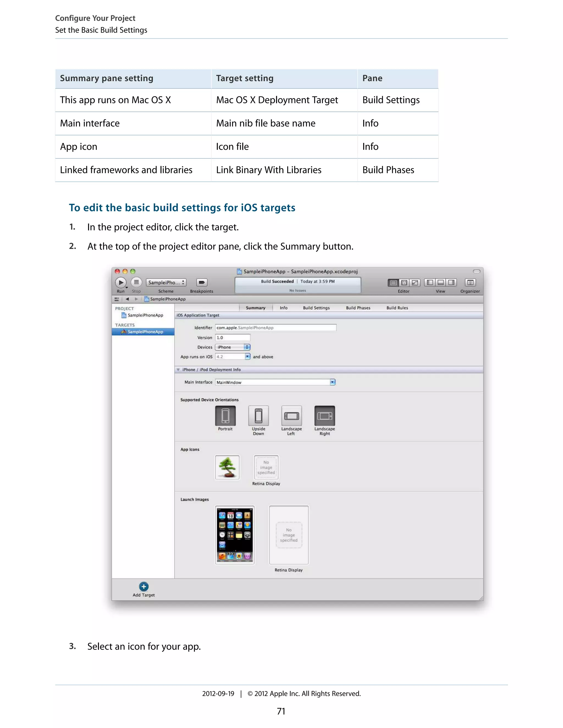The height and width of the screenshot is (728, 563).
Task: Select the Version editor icon
Action: tap(415, 283)
